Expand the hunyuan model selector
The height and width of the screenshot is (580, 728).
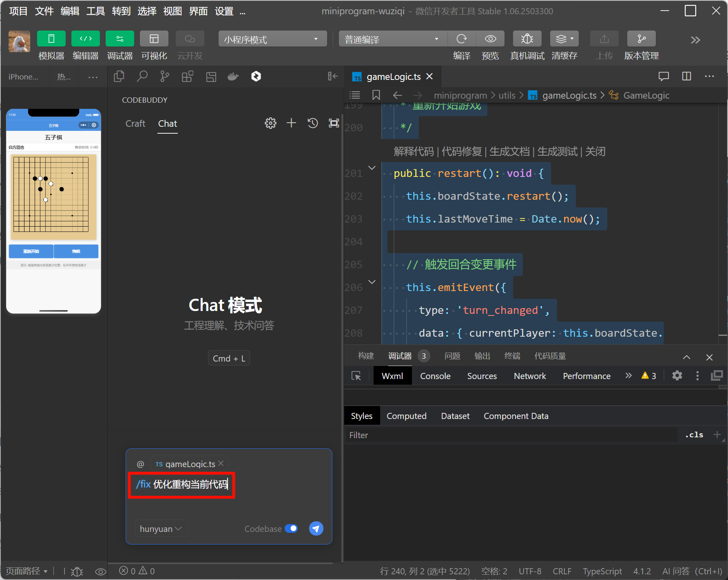161,529
